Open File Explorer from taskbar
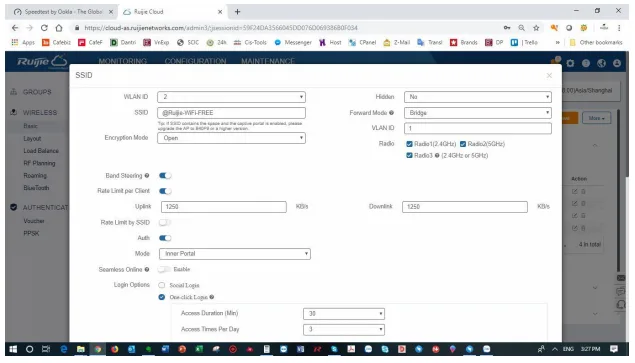This screenshot has width=635, height=363. 81,349
